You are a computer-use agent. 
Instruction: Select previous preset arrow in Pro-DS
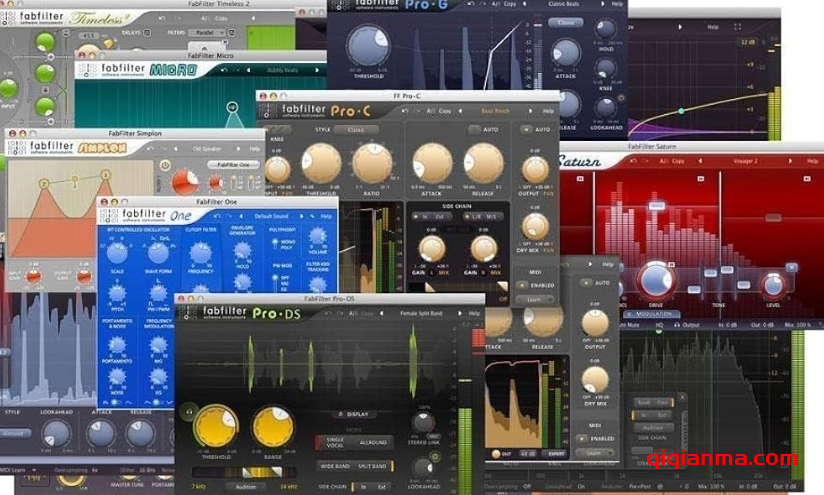382,313
